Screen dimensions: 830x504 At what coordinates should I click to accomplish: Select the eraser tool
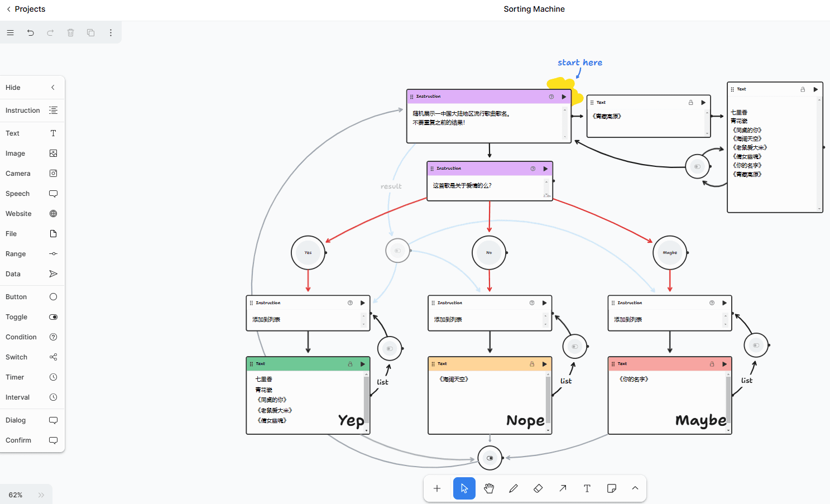pyautogui.click(x=538, y=488)
